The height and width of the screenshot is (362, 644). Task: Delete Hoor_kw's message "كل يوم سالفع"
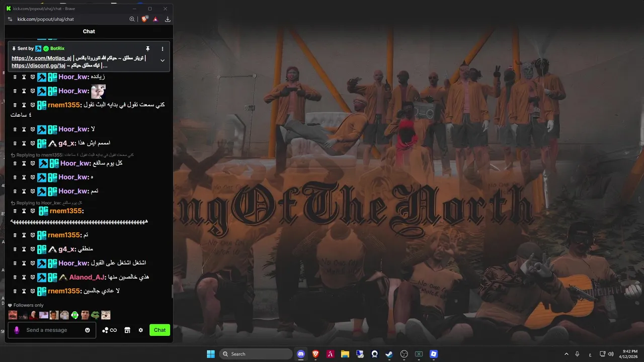(15, 163)
